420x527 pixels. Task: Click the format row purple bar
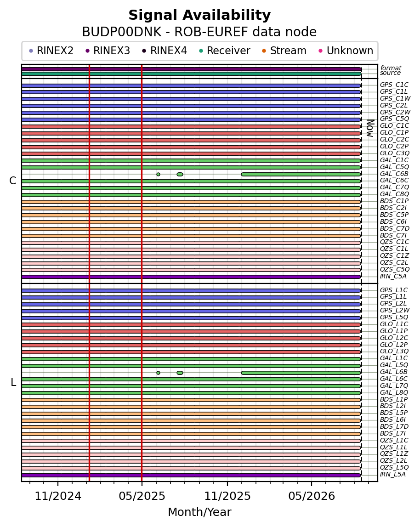[x=191, y=69]
